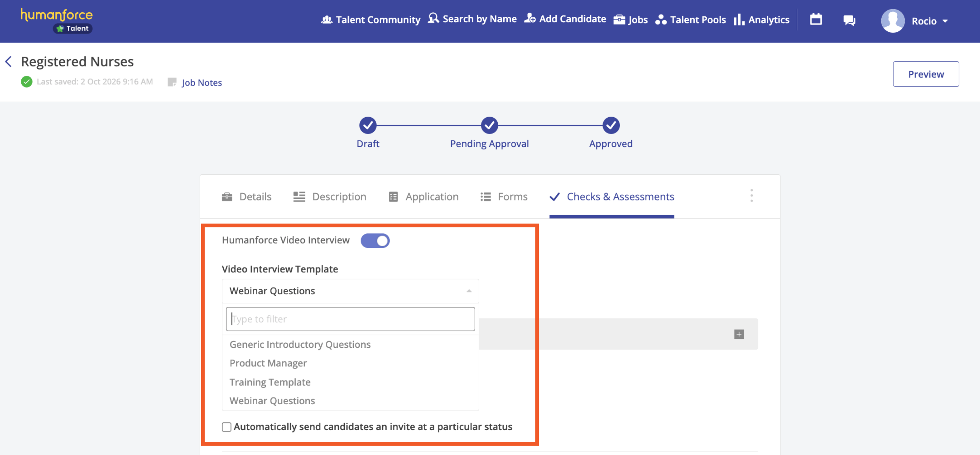Screen dimensions: 980x455
Task: Switch to the Forms tab
Action: coord(504,196)
